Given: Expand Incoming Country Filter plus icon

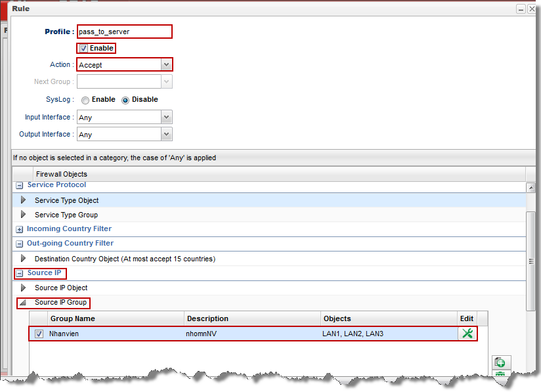Looking at the screenshot, I should (20, 229).
